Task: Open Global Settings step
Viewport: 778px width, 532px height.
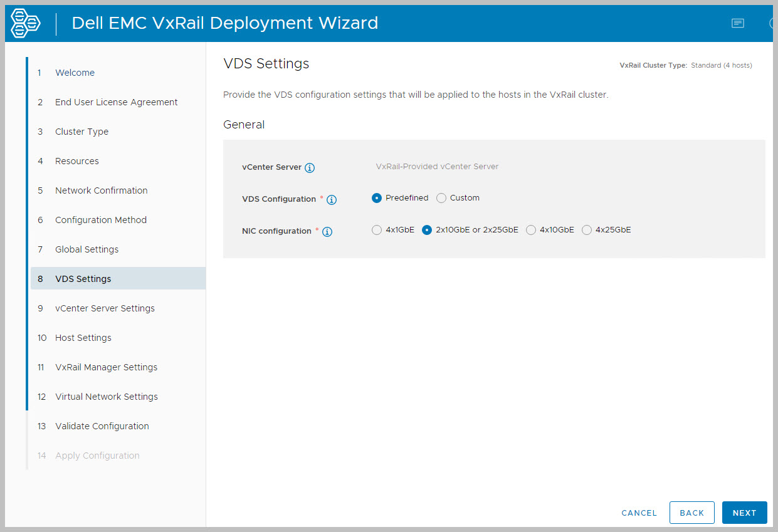Action: (87, 249)
